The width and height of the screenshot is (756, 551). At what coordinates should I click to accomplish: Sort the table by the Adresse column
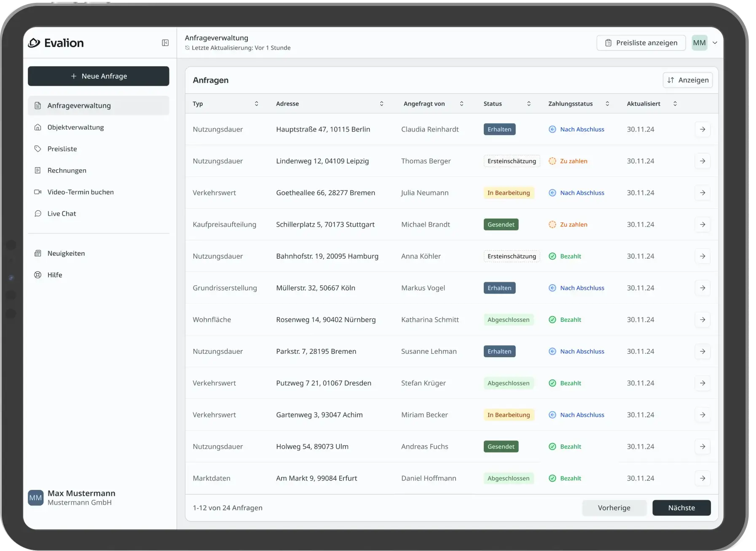(382, 104)
